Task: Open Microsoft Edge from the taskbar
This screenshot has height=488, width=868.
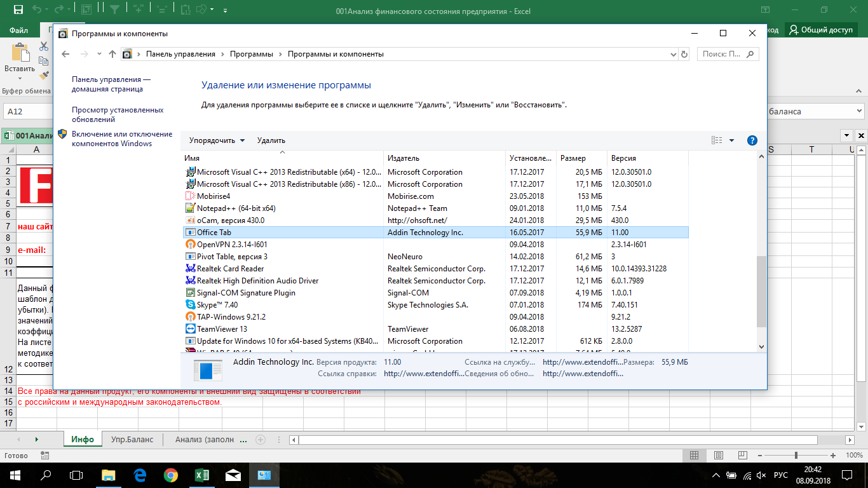Action: coord(140,475)
